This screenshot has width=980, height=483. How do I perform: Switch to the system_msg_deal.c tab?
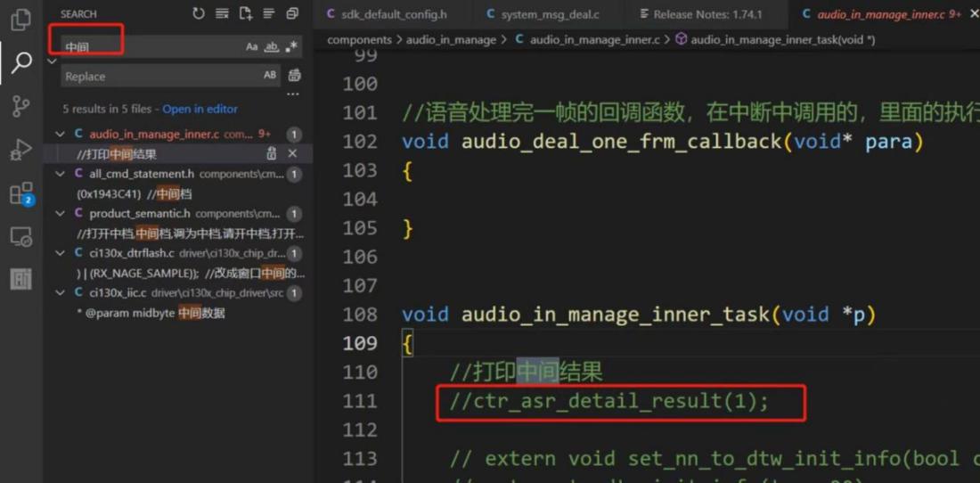pyautogui.click(x=550, y=14)
